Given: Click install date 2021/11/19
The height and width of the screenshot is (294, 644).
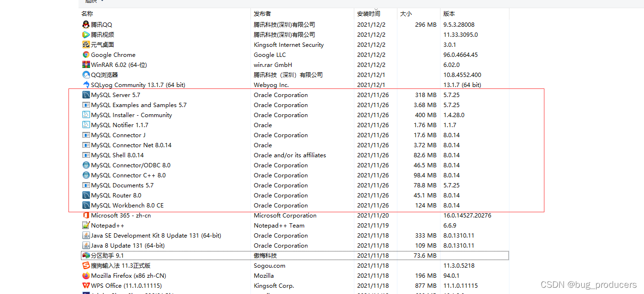Looking at the screenshot, I should 373,225.
